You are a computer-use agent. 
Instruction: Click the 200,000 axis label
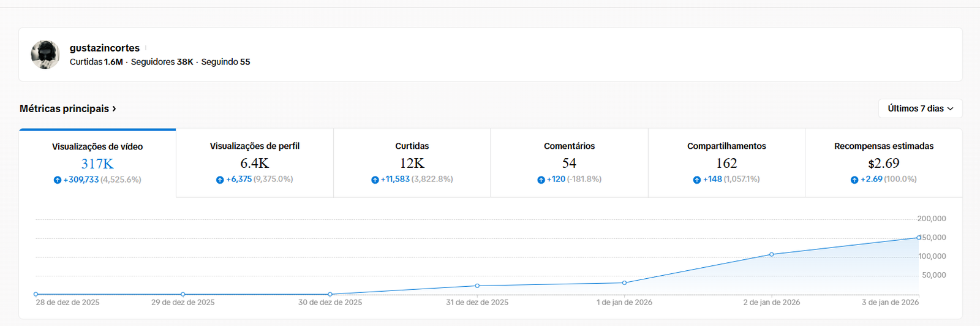pos(932,219)
